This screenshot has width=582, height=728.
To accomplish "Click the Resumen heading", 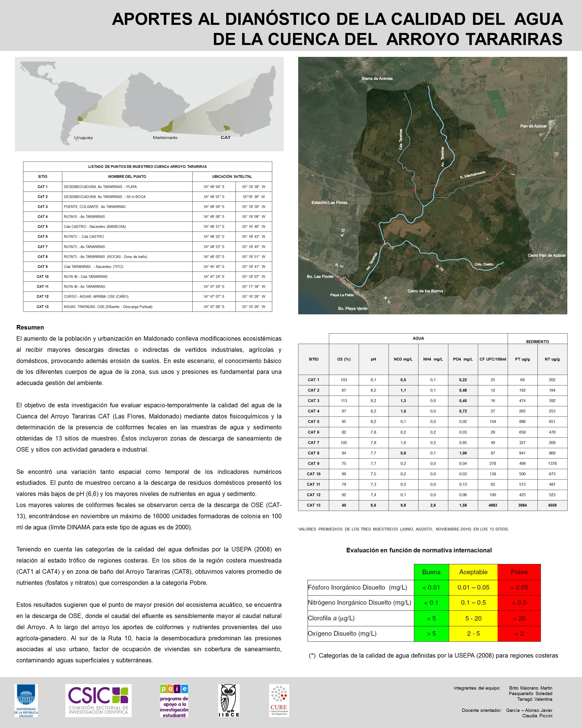I will coord(30,327).
